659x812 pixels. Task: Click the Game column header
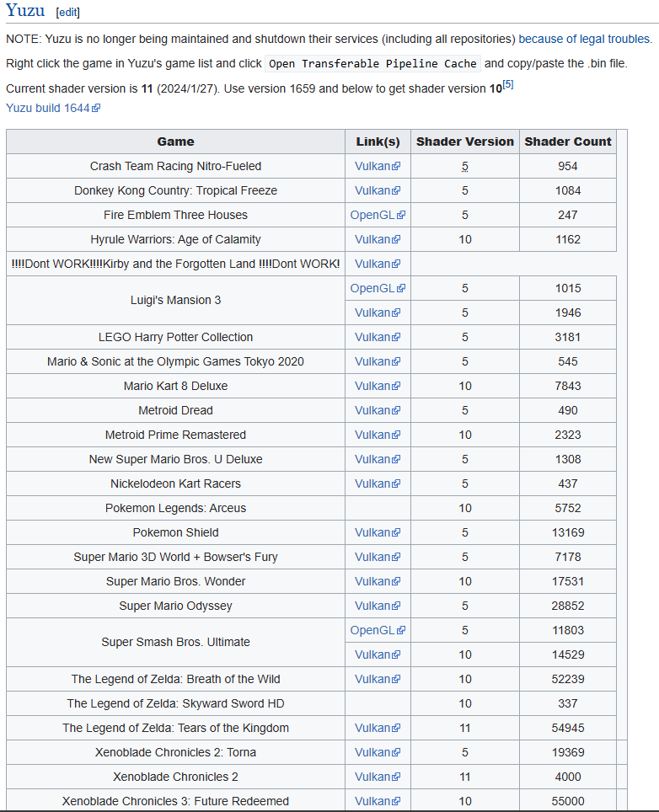[175, 142]
